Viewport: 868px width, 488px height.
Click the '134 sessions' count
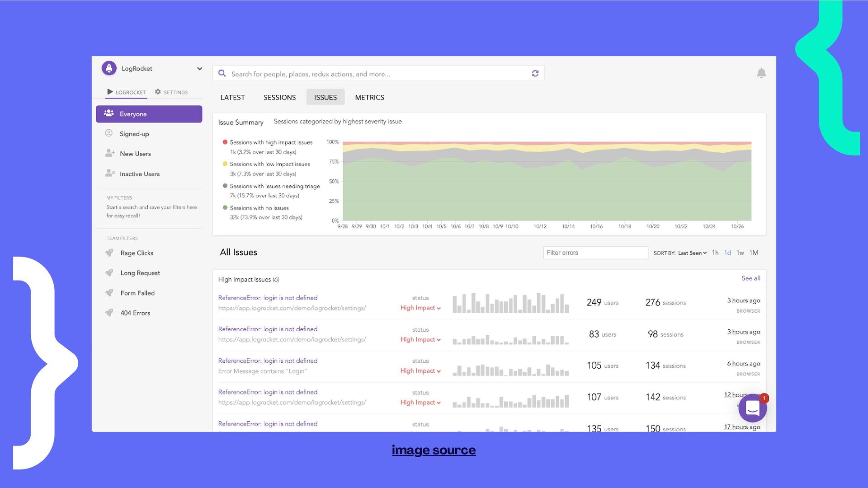[665, 366]
